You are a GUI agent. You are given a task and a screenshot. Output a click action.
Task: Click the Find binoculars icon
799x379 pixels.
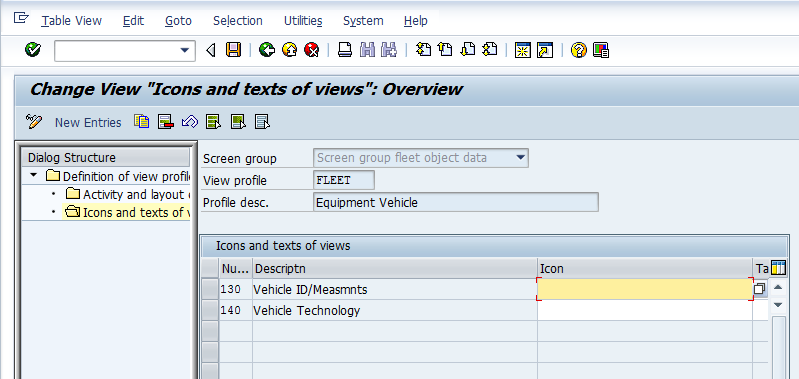[x=367, y=50]
